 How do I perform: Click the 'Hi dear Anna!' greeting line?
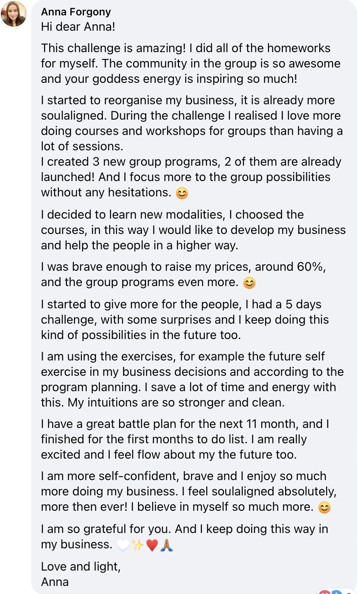tap(78, 27)
